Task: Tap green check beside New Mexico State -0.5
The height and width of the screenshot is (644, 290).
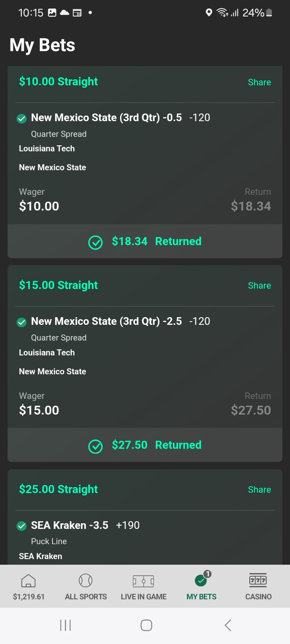Action: (x=22, y=118)
